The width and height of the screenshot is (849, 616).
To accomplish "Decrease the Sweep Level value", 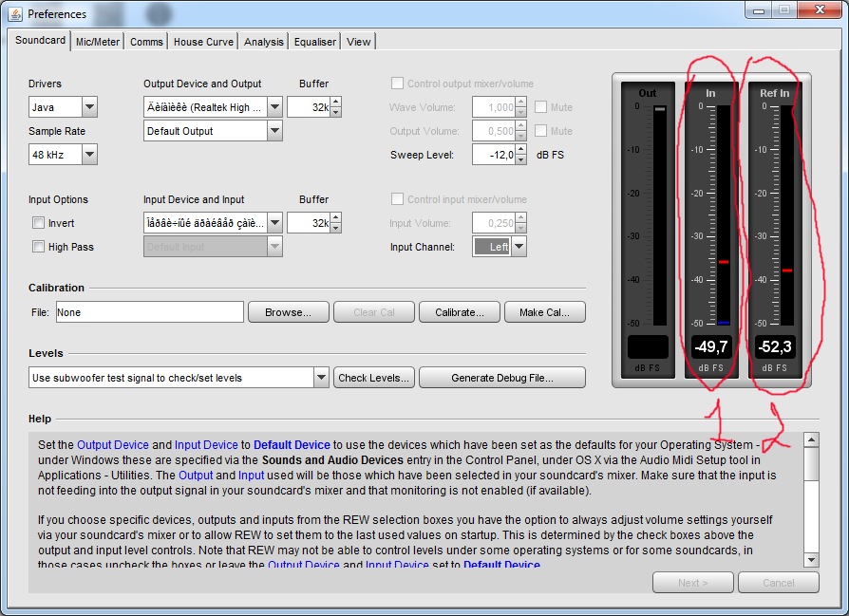I will tap(520, 159).
